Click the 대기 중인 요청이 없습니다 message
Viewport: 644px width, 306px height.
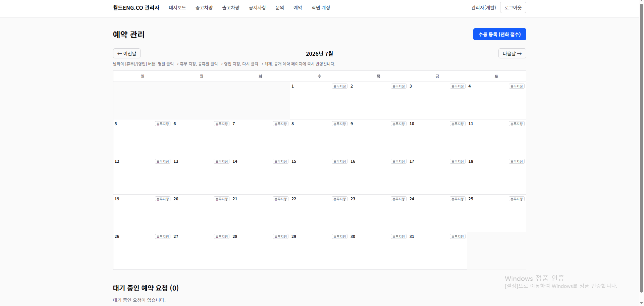[139, 300]
